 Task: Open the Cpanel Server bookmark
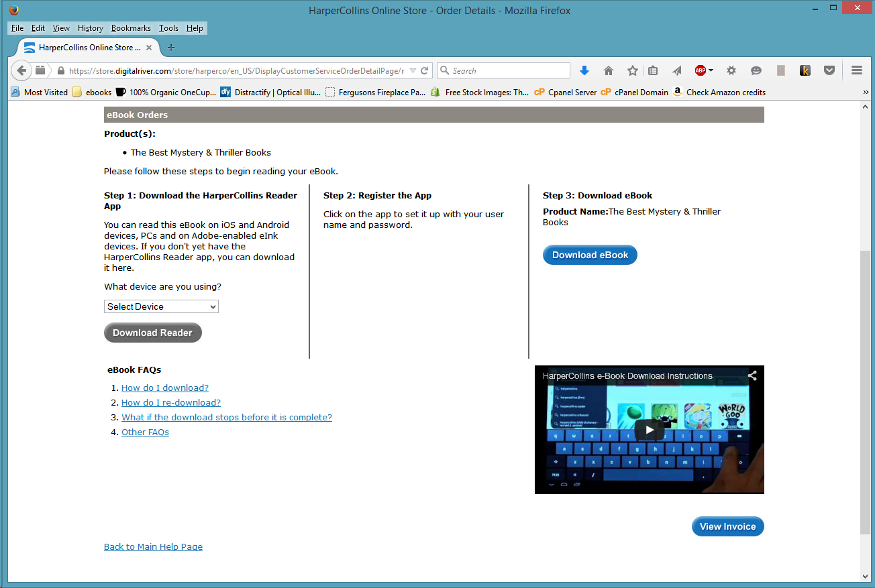[x=566, y=93]
